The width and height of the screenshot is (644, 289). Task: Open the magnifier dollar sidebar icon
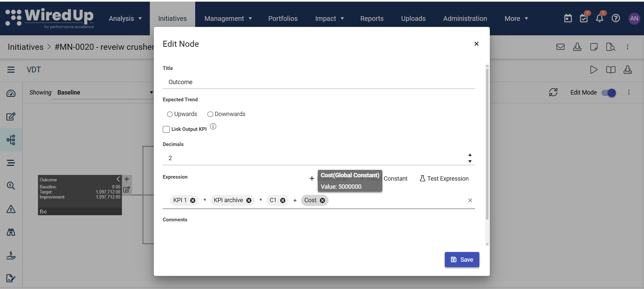point(11,186)
